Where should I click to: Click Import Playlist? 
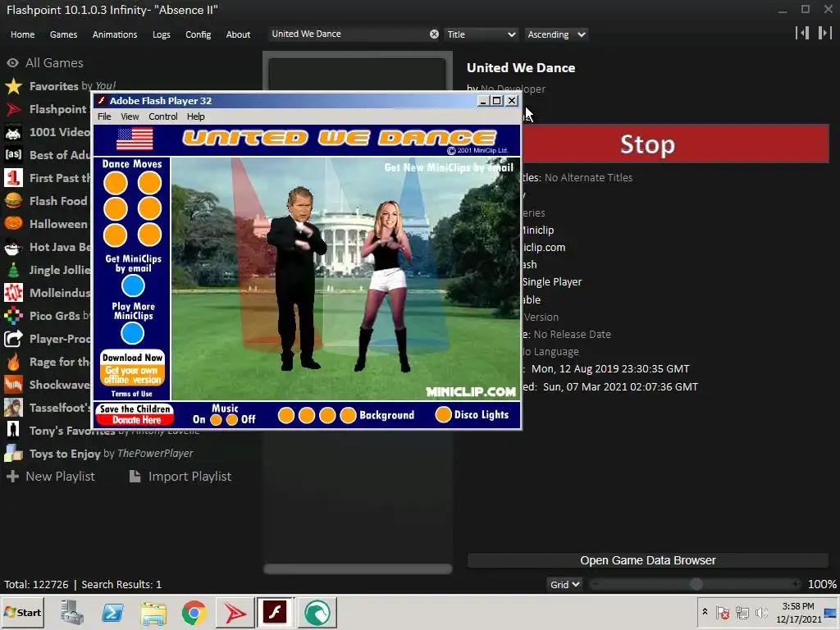pos(180,477)
